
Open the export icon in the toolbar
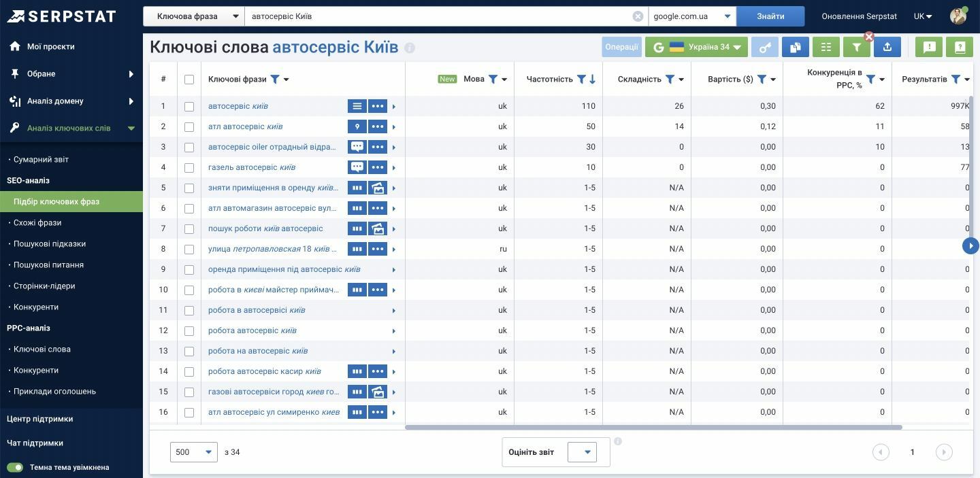[887, 48]
